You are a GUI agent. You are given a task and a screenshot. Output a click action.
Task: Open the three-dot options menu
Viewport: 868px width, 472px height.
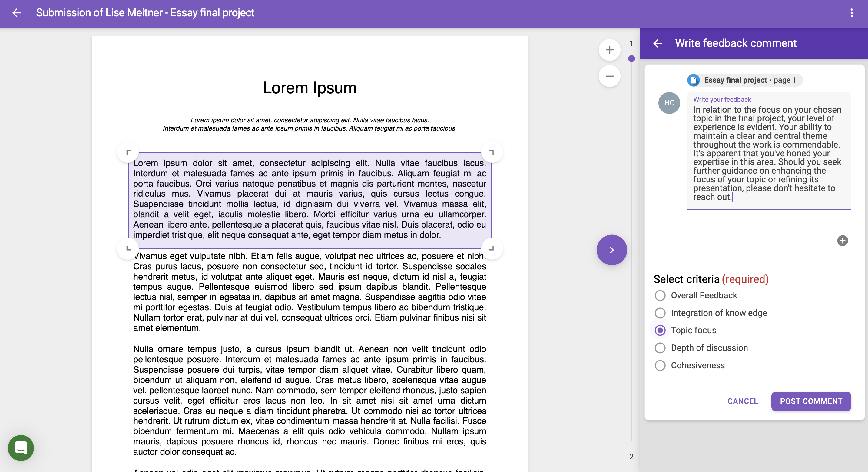[x=851, y=13]
